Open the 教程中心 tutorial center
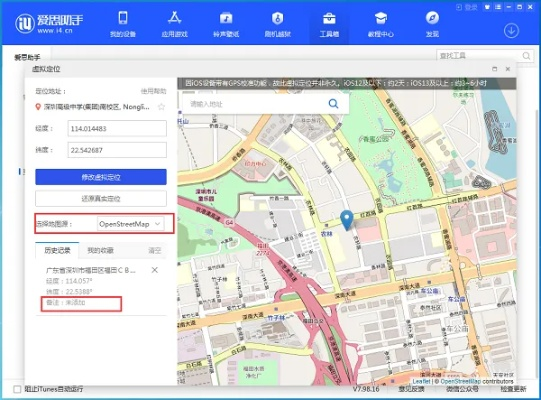This screenshot has height=400, width=541. click(x=381, y=24)
